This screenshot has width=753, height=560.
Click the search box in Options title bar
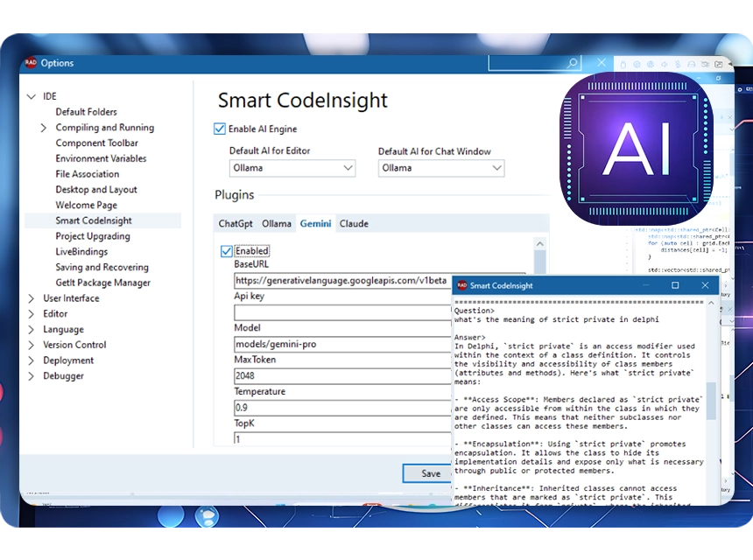pyautogui.click(x=534, y=63)
